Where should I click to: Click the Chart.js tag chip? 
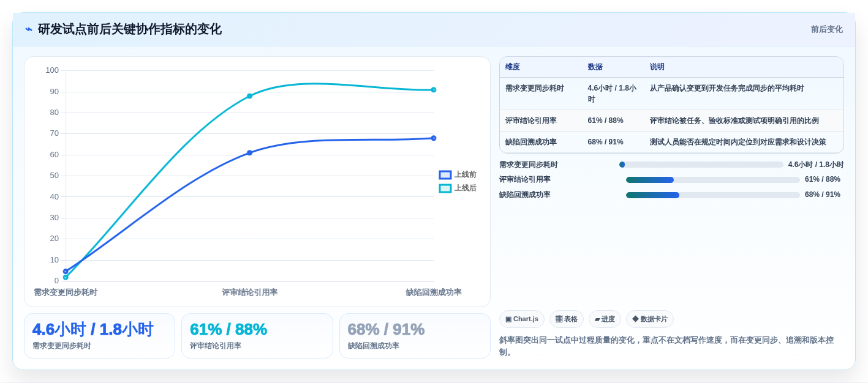[x=522, y=319]
